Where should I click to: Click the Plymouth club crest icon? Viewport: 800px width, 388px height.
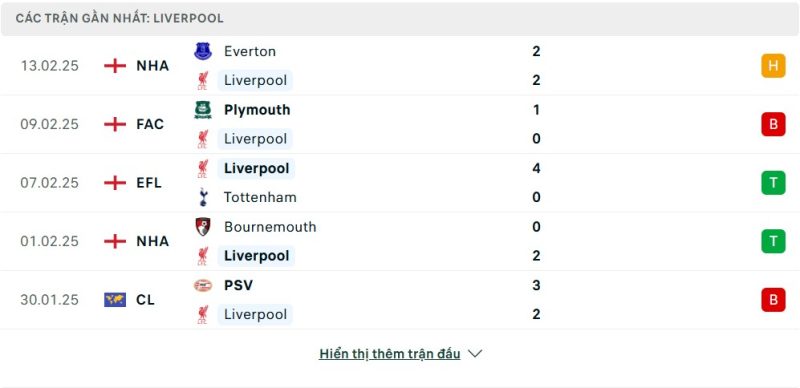pos(203,110)
